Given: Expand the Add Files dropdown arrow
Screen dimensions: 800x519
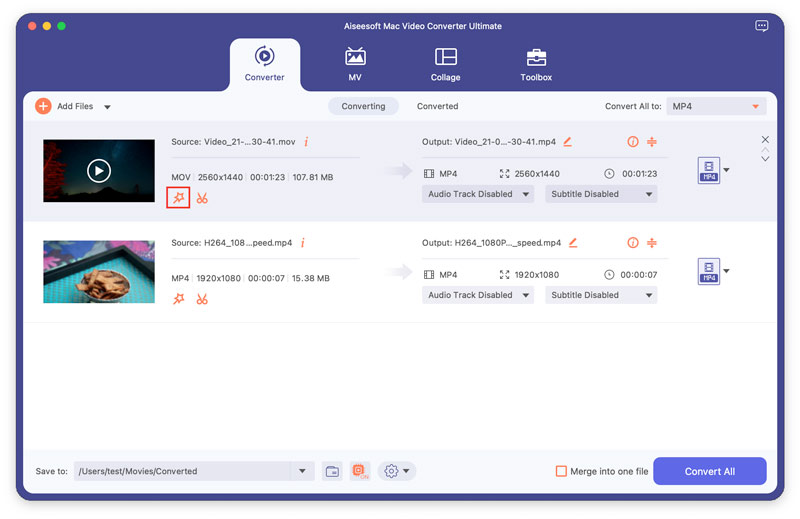Looking at the screenshot, I should tap(107, 107).
